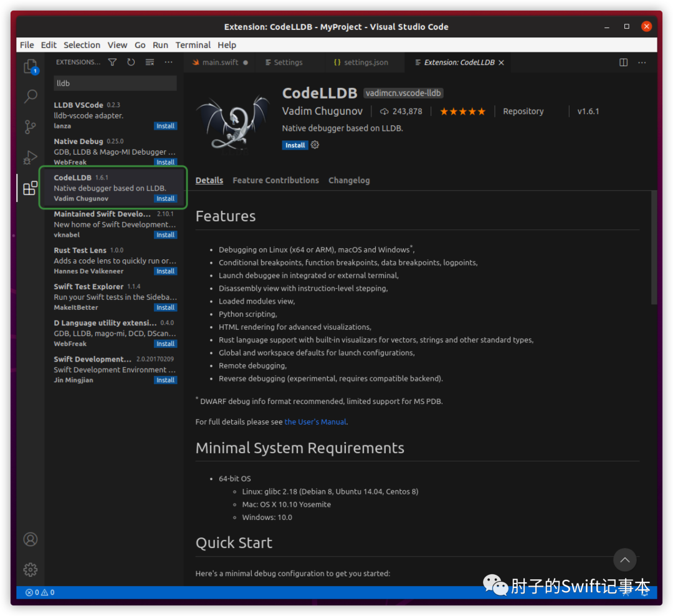Open editor more actions ellipsis

point(642,62)
